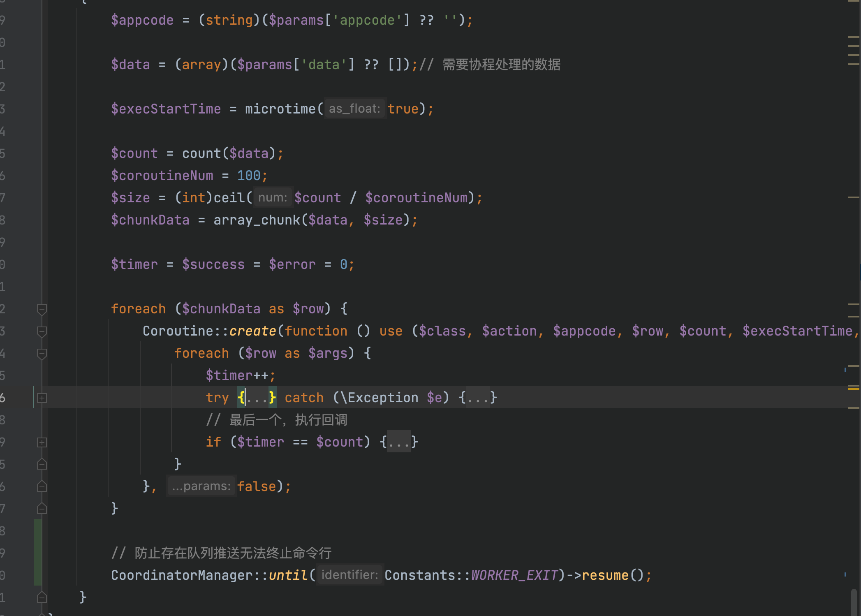Click the plus fold icon beside the try/catch line
The image size is (861, 616).
[42, 397]
